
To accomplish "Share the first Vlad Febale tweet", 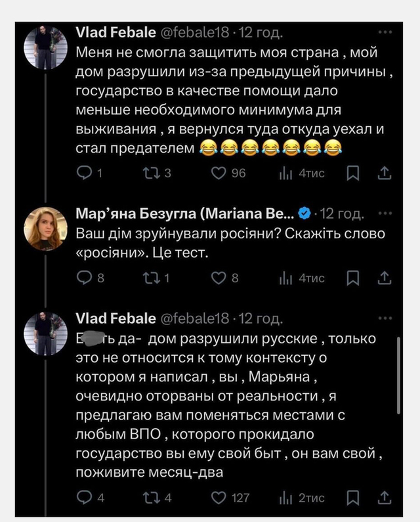I will click(386, 173).
